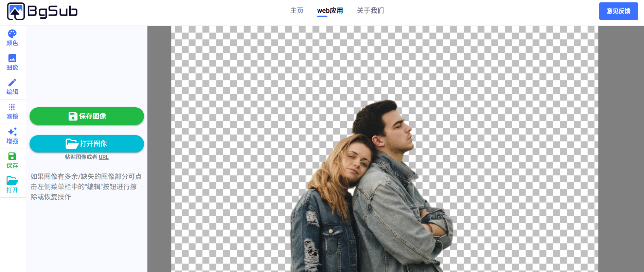Image resolution: width=644 pixels, height=272 pixels.
Task: Open the URL link under 打开图像
Action: point(104,157)
